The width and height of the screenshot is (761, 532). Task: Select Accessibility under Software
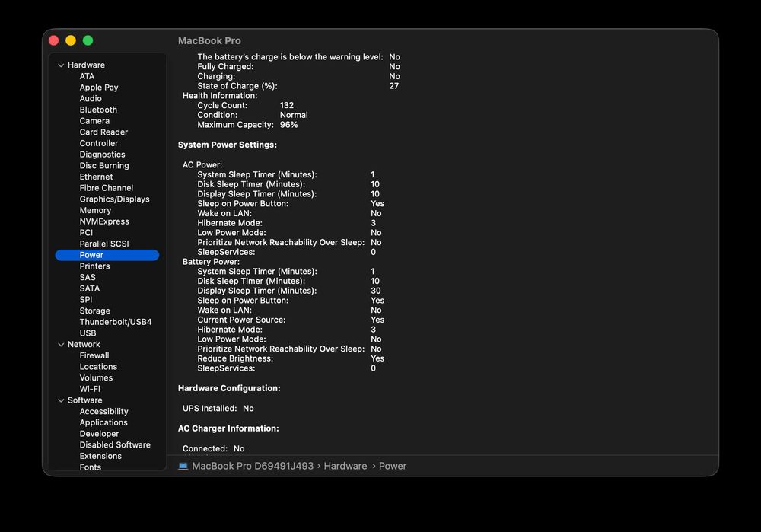click(103, 411)
